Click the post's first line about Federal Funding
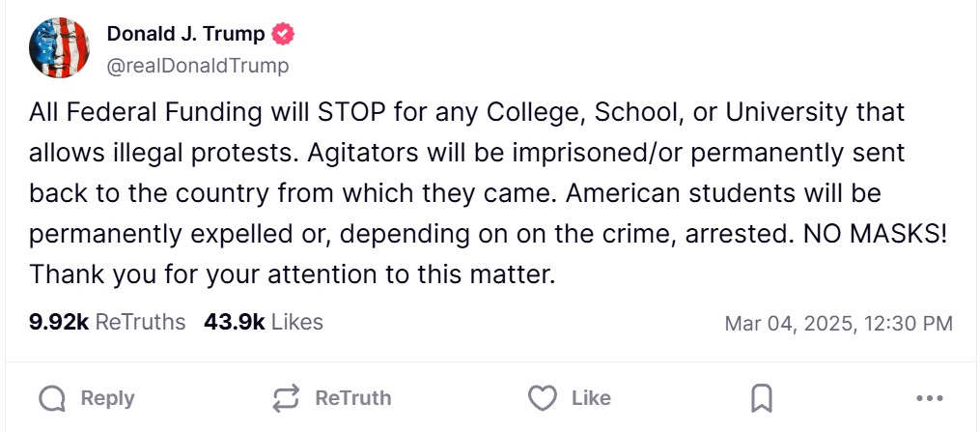980x432 pixels. (x=467, y=112)
